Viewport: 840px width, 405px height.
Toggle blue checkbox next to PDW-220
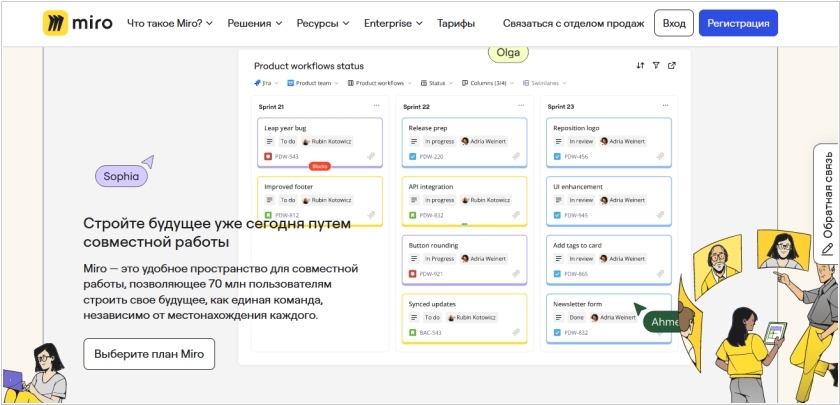pos(412,157)
